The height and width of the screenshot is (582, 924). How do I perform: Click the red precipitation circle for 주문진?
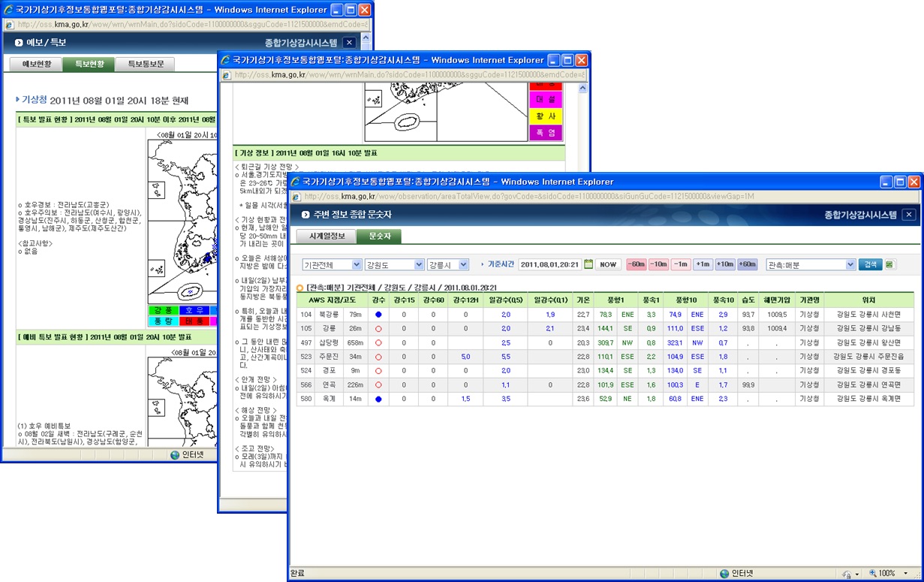click(378, 357)
